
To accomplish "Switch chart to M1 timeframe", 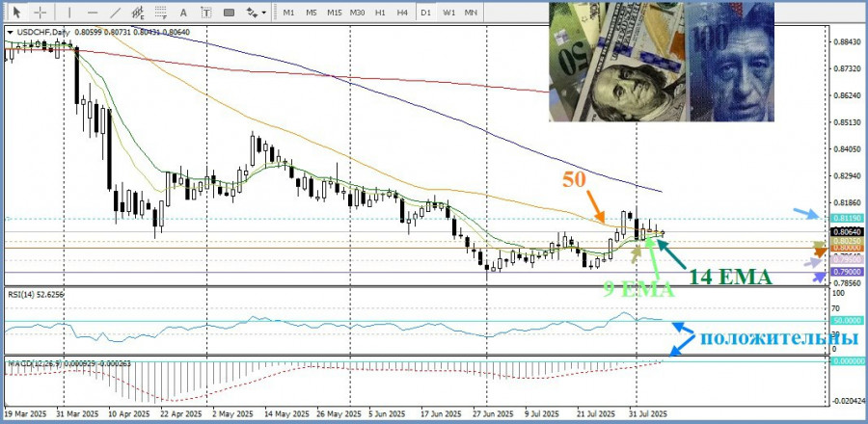I will 288,13.
